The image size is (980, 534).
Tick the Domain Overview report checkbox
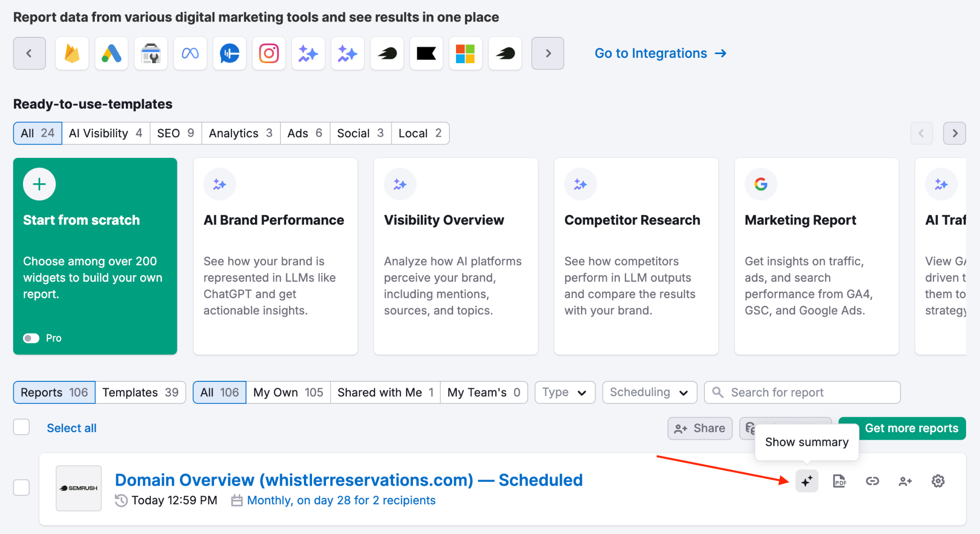point(22,488)
